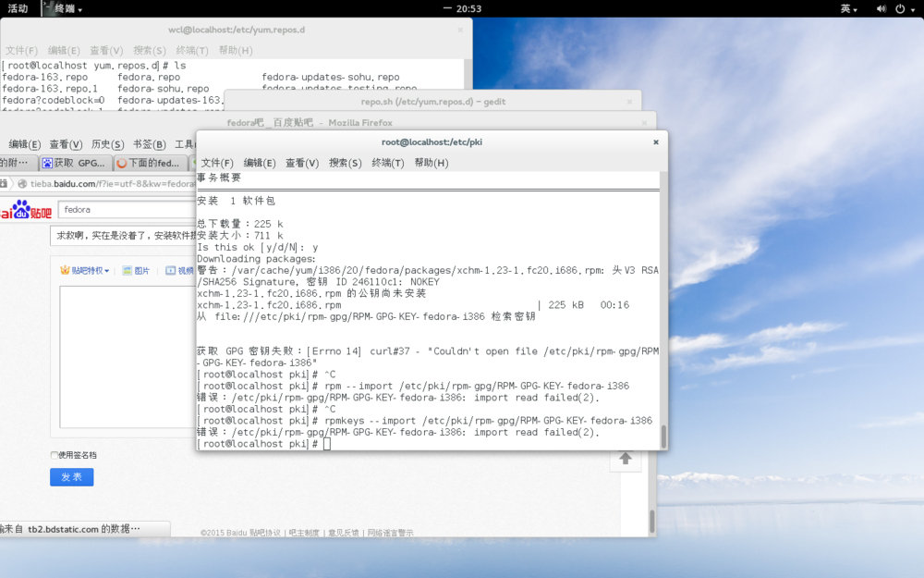Click the volume speaker icon in top bar
The image size is (924, 578).
pyautogui.click(x=881, y=8)
